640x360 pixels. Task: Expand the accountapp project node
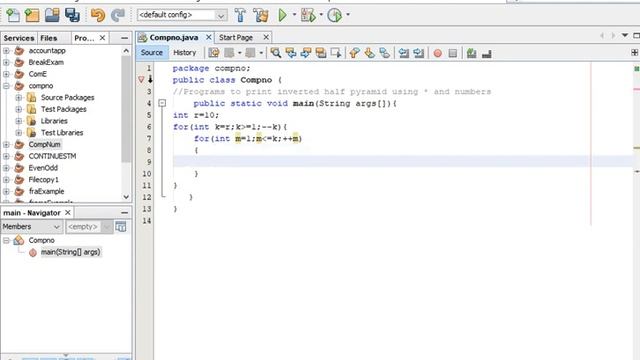point(6,51)
